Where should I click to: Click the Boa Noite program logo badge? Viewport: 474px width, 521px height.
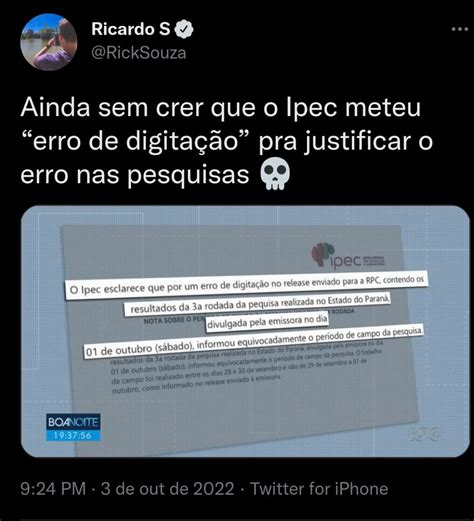pyautogui.click(x=73, y=422)
